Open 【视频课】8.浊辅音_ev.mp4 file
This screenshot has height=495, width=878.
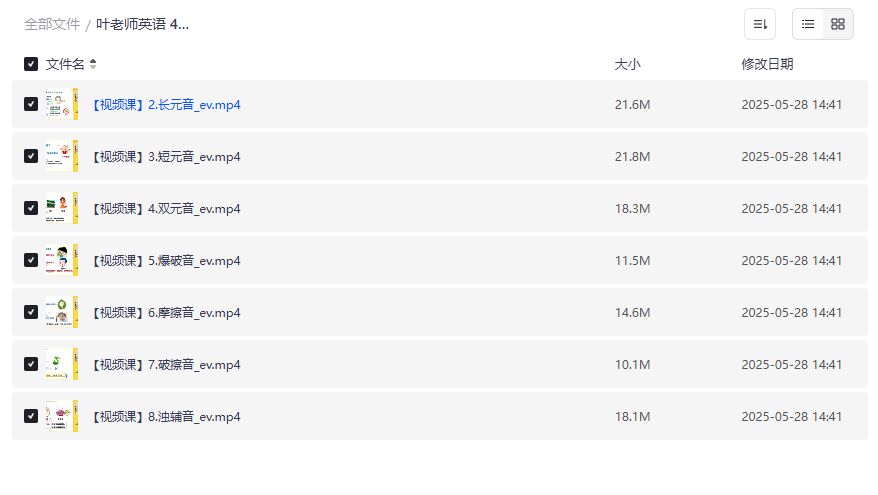(x=166, y=417)
